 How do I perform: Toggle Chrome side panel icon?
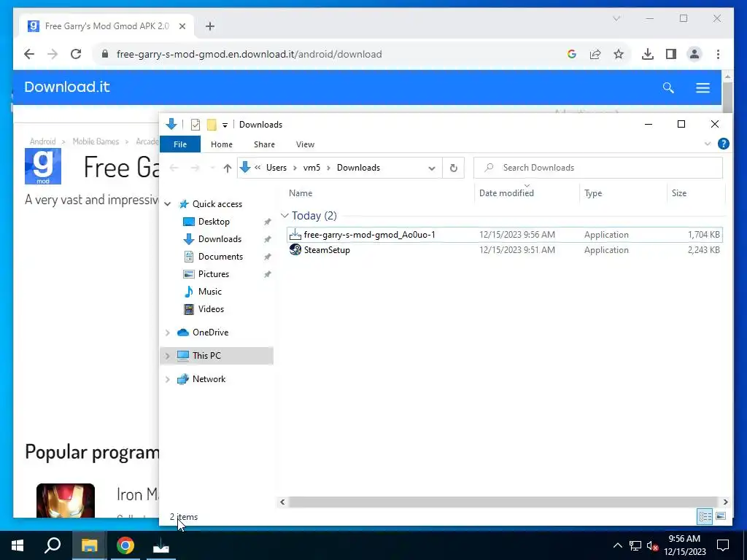671,54
